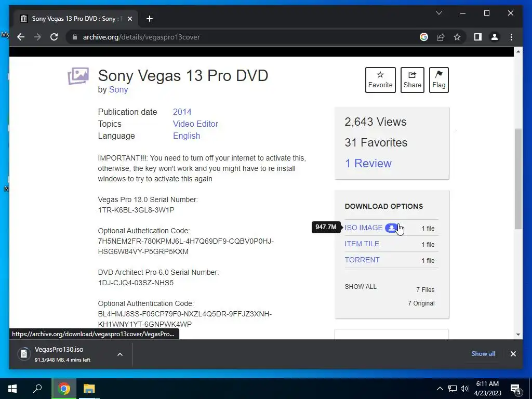Open the taskbar clock and date

[487, 389]
